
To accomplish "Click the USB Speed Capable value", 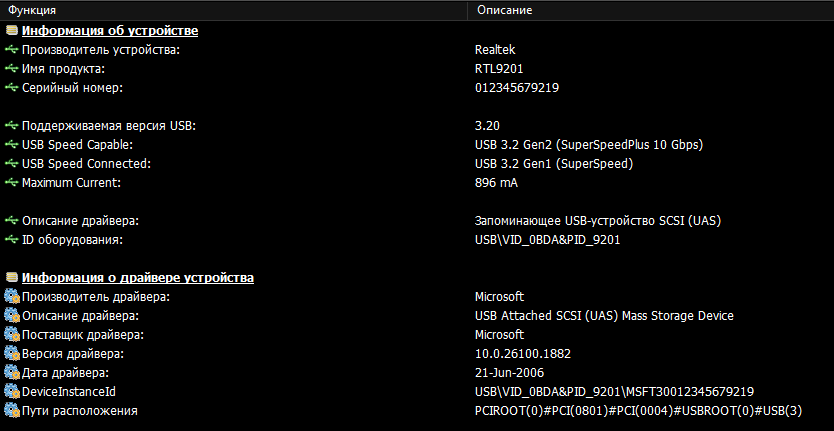I will [x=588, y=145].
